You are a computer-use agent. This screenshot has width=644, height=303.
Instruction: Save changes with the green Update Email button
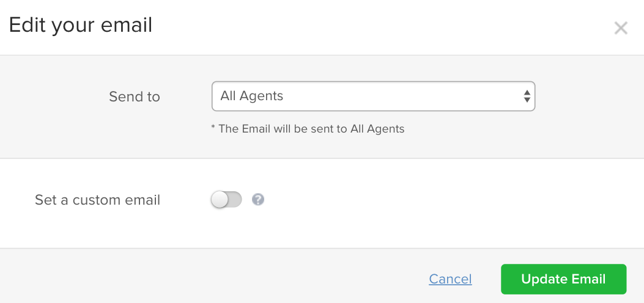563,279
